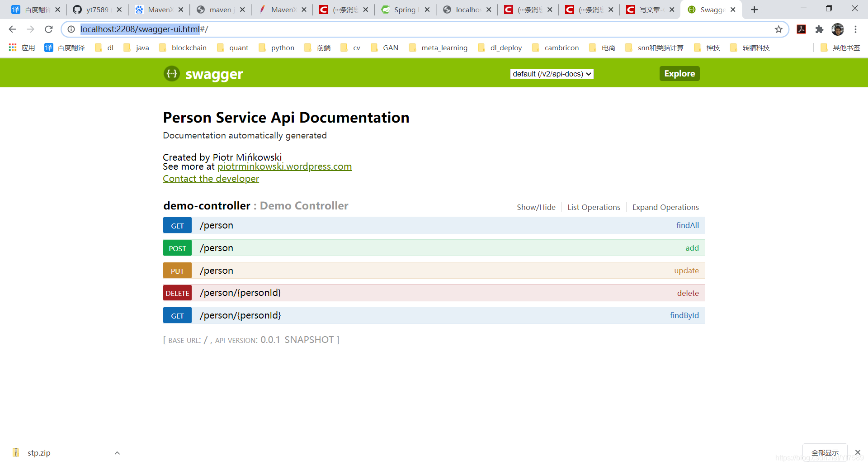Click the Contact the developer link
Viewport: 868px width, 466px height.
[211, 179]
